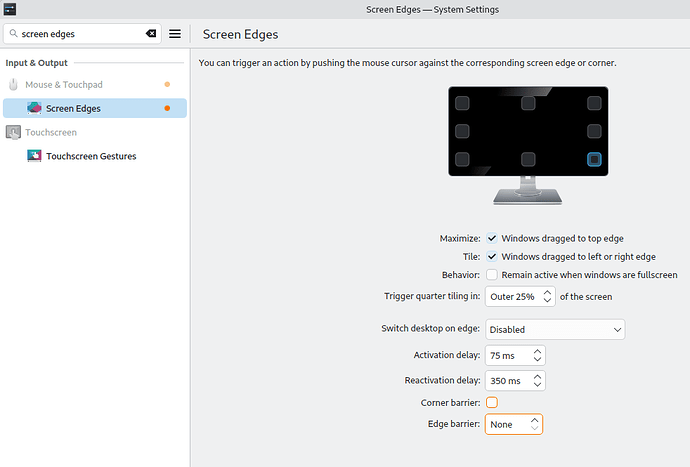This screenshot has width=690, height=467.
Task: Select the bottom-center edge trigger square
Action: point(528,159)
